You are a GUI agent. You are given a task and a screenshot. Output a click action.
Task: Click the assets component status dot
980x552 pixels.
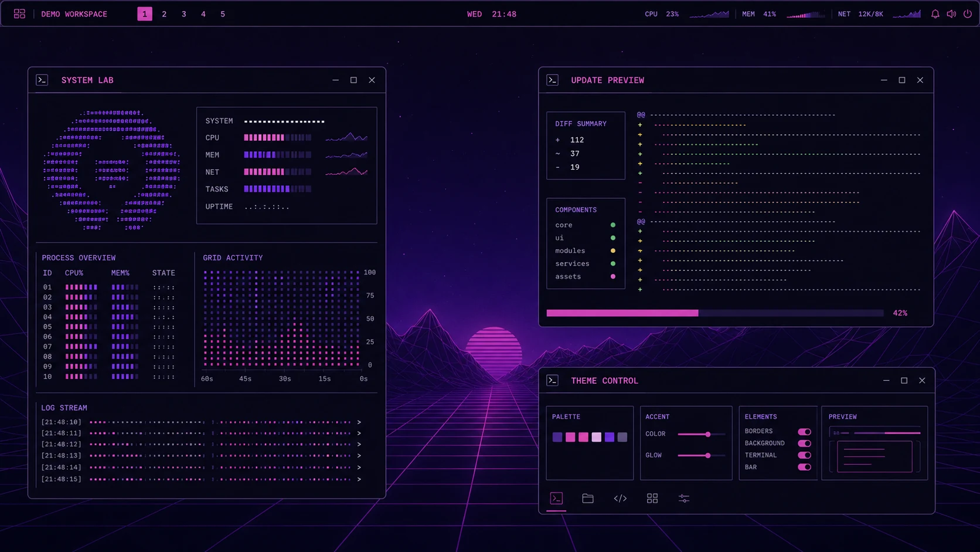pyautogui.click(x=613, y=276)
